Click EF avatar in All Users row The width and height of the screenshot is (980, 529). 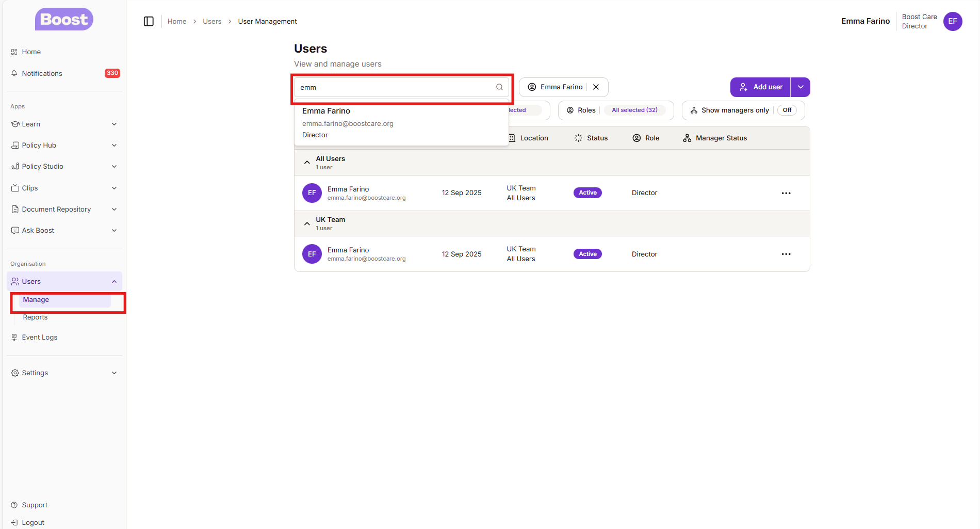pos(312,193)
